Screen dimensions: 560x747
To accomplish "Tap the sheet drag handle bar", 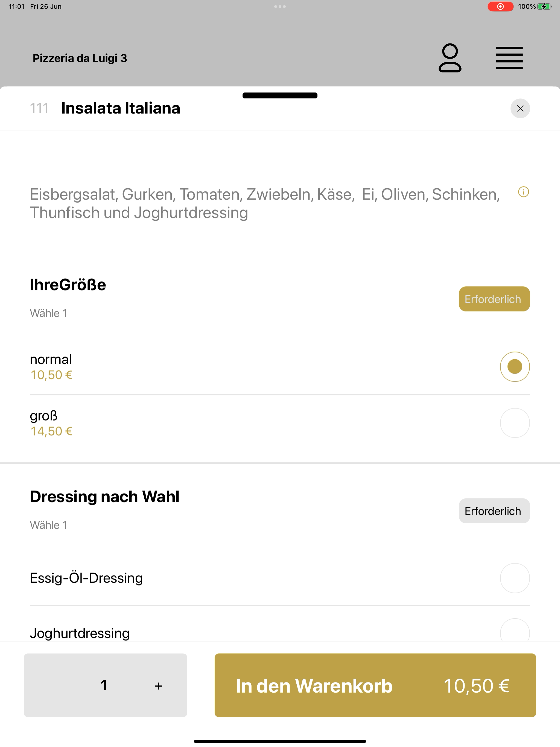I will pos(280,96).
